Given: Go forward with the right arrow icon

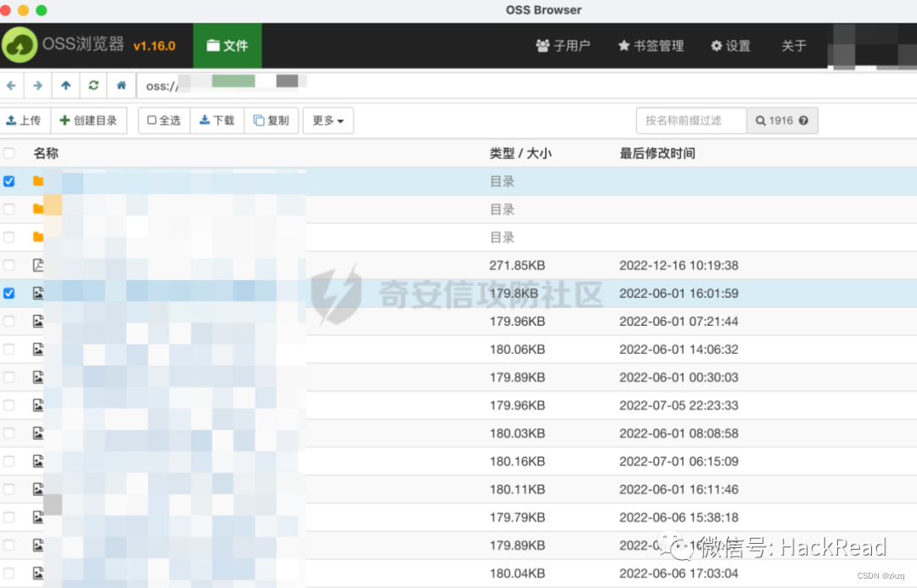Looking at the screenshot, I should point(38,86).
